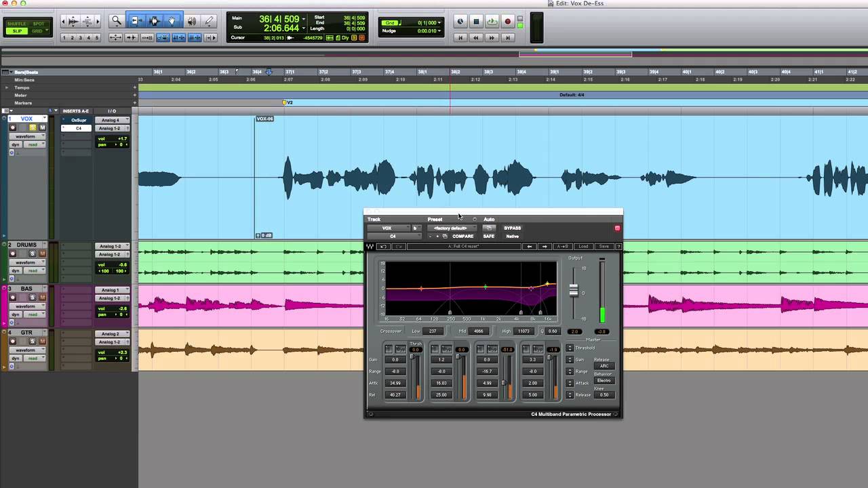Image resolution: width=868 pixels, height=488 pixels.
Task: Click the Record transport button
Action: click(507, 22)
